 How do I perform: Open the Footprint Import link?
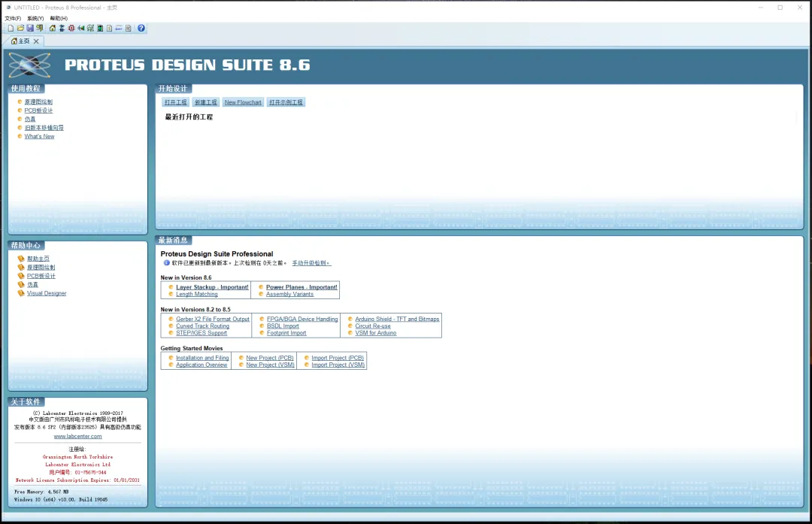click(x=286, y=333)
